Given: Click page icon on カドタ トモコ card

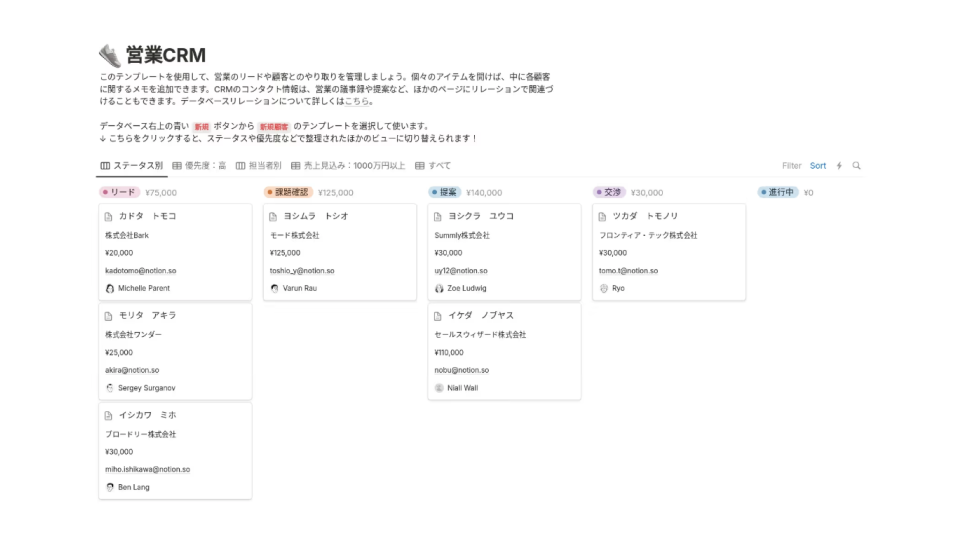Looking at the screenshot, I should tap(108, 217).
